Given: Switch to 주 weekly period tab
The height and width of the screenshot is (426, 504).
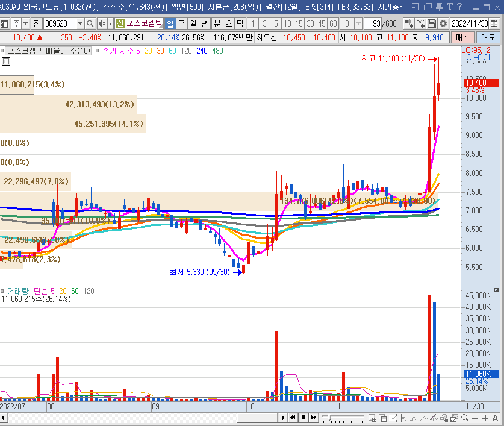Looking at the screenshot, I should (182, 23).
